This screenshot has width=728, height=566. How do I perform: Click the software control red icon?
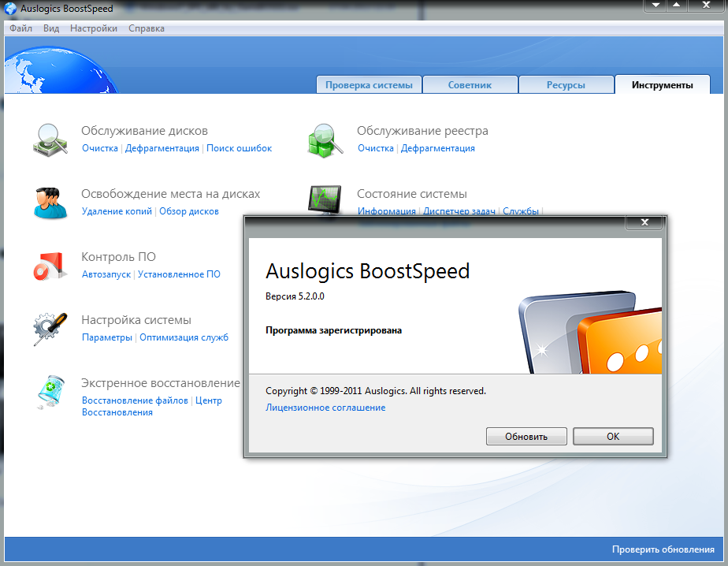tap(49, 266)
